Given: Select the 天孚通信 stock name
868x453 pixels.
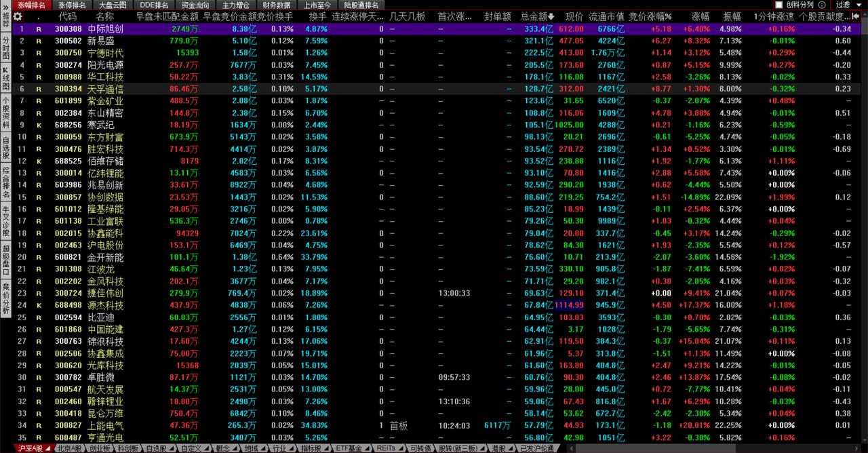Looking at the screenshot, I should pos(105,89).
